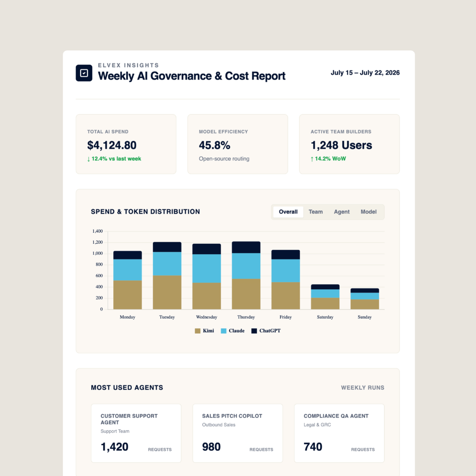Click the Monday stacked bar
476x476 pixels.
tap(128, 280)
